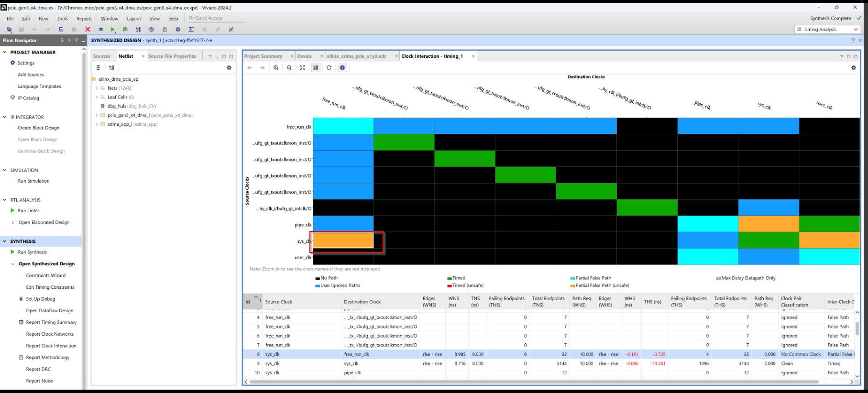
Task: Toggle the clock interaction table display button
Action: click(316, 68)
